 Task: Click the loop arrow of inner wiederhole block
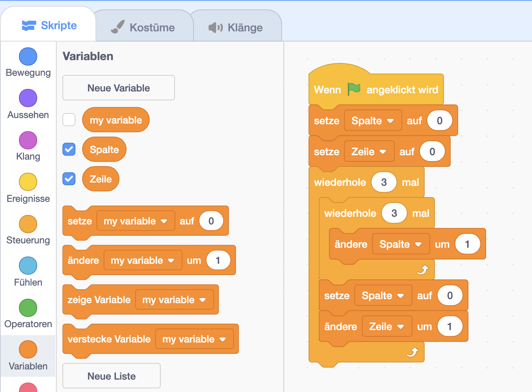(422, 270)
